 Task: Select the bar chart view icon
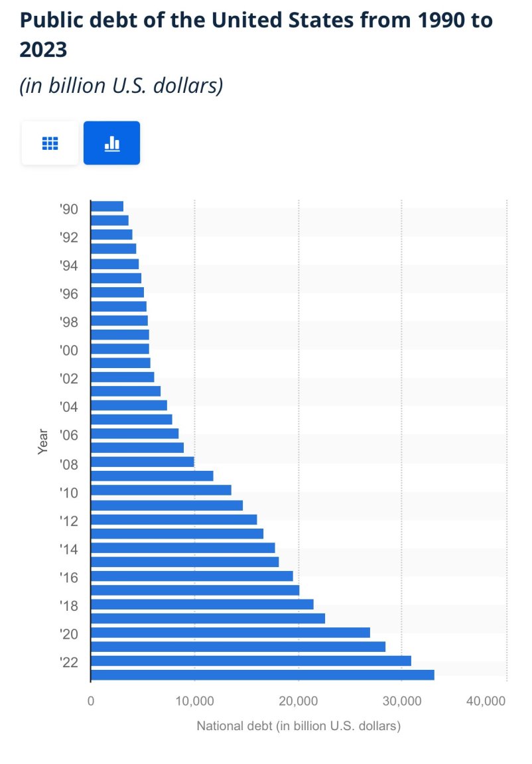coord(111,143)
